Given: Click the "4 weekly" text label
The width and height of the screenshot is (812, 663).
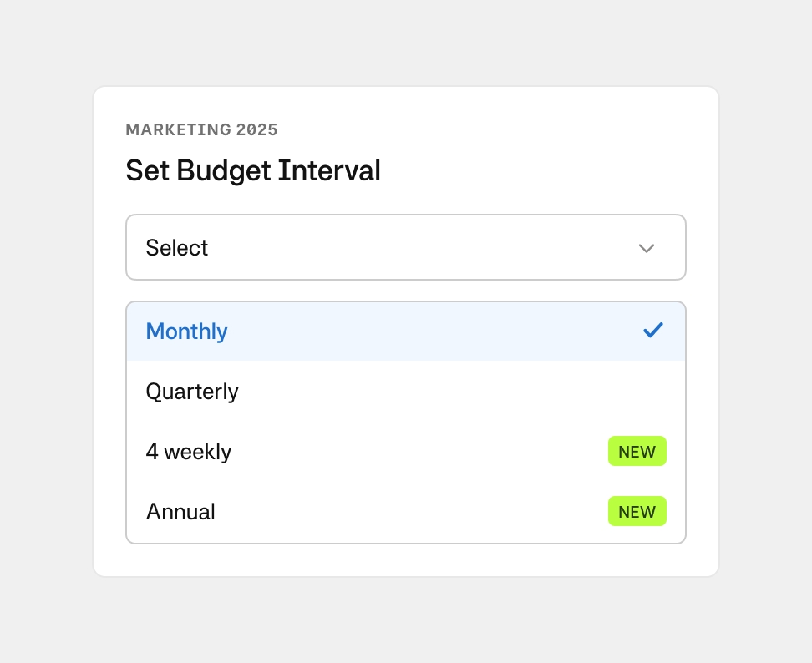Looking at the screenshot, I should [189, 452].
